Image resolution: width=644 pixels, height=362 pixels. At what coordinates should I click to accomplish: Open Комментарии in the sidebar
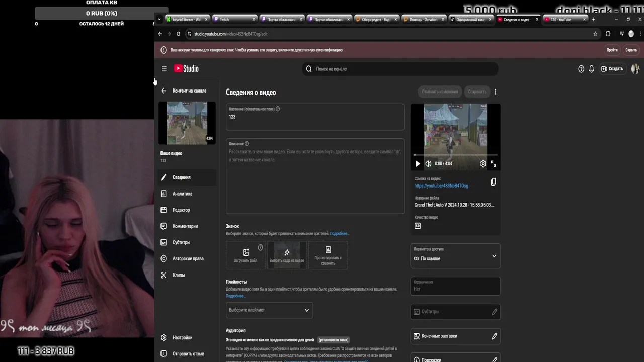(187, 226)
